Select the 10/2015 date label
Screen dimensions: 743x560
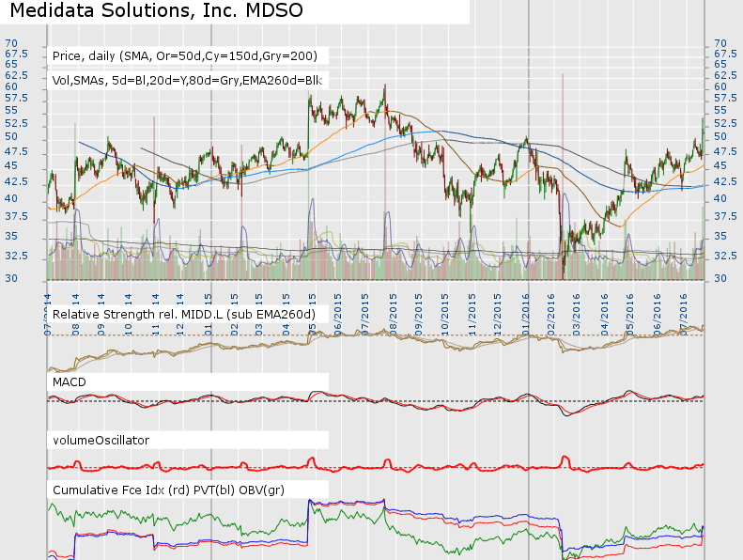point(445,316)
